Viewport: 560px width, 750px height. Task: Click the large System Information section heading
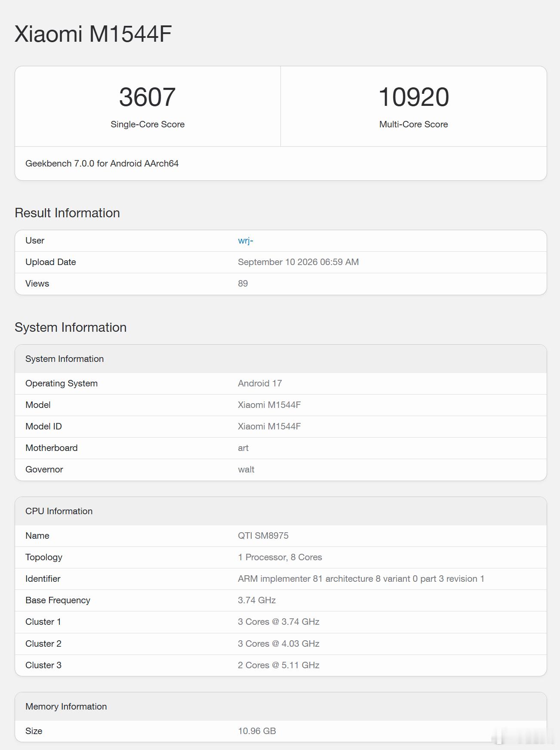pos(71,327)
